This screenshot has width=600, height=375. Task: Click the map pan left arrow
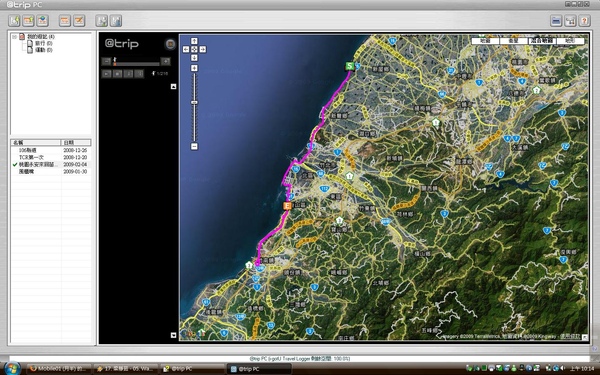186,49
